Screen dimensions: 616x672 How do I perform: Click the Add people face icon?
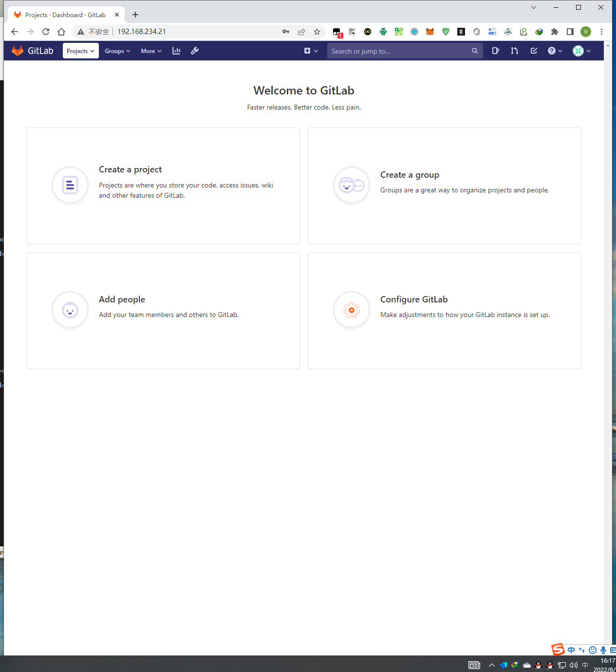[70, 310]
